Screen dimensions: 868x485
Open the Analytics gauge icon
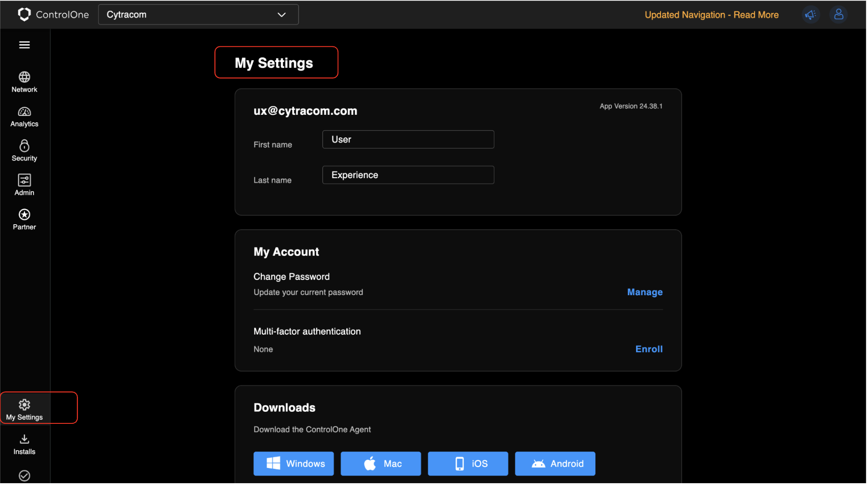(24, 117)
